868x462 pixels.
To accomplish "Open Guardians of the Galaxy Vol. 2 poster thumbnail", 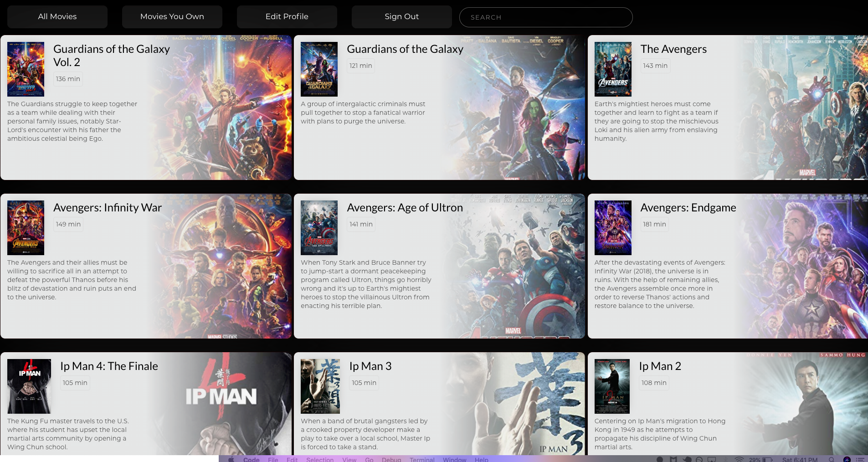I will (26, 69).
